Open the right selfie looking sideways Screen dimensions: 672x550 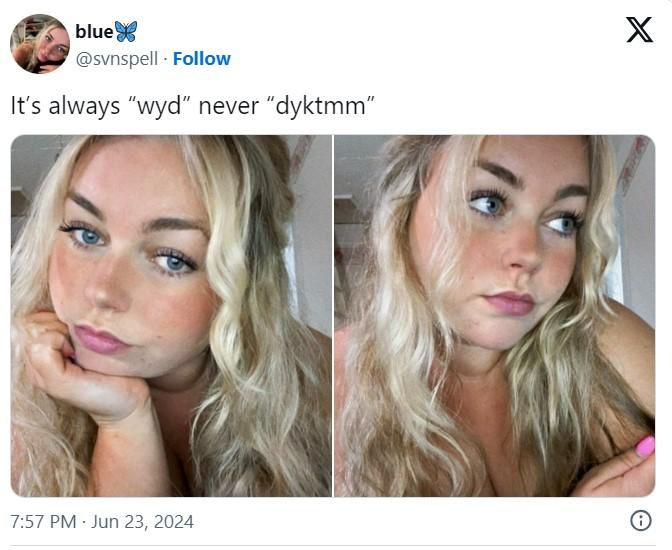point(495,316)
